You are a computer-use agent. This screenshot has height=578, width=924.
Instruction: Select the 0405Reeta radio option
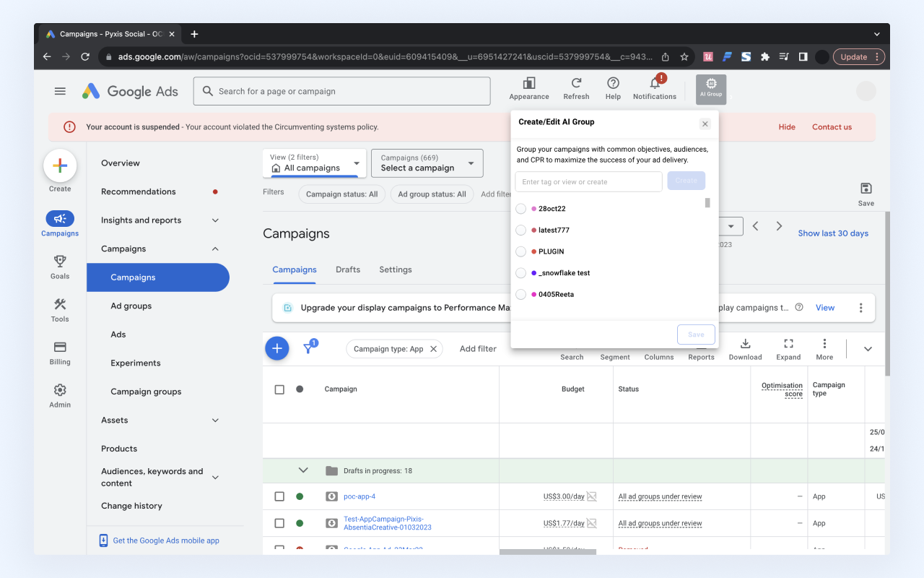[521, 294]
